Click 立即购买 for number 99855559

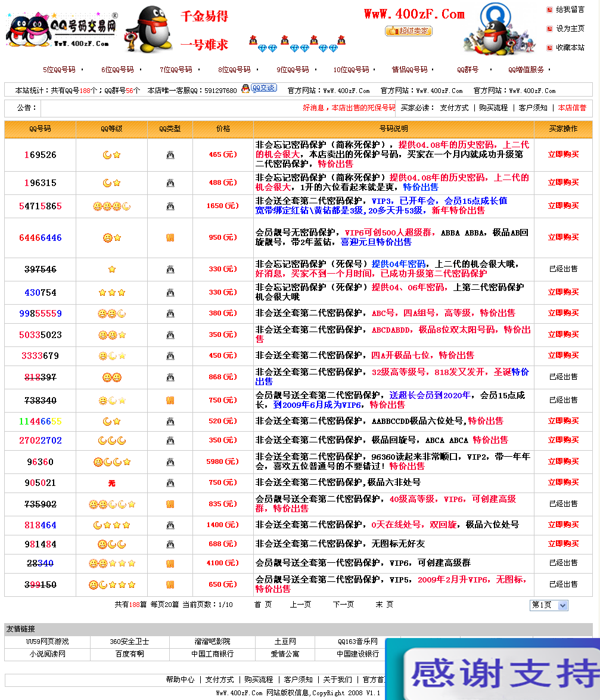click(564, 314)
